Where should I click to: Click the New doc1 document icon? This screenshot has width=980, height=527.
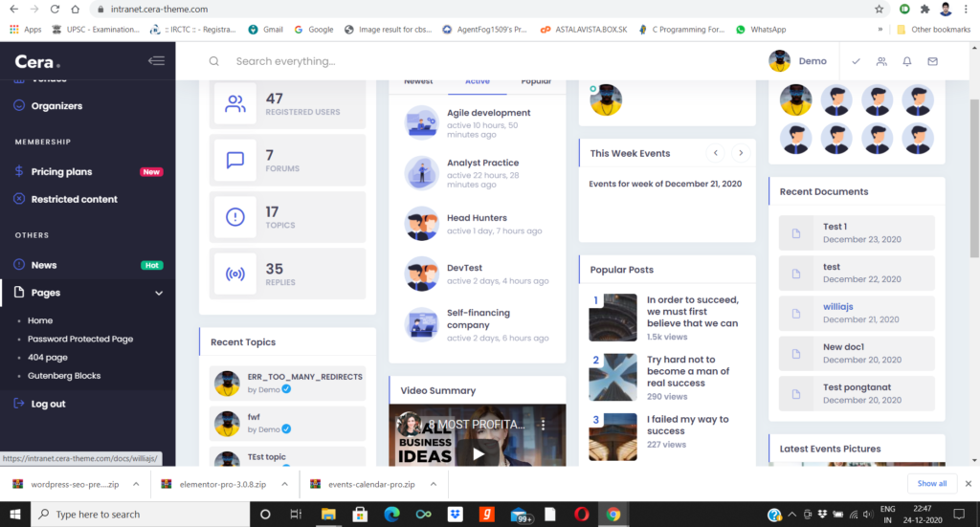click(x=796, y=354)
